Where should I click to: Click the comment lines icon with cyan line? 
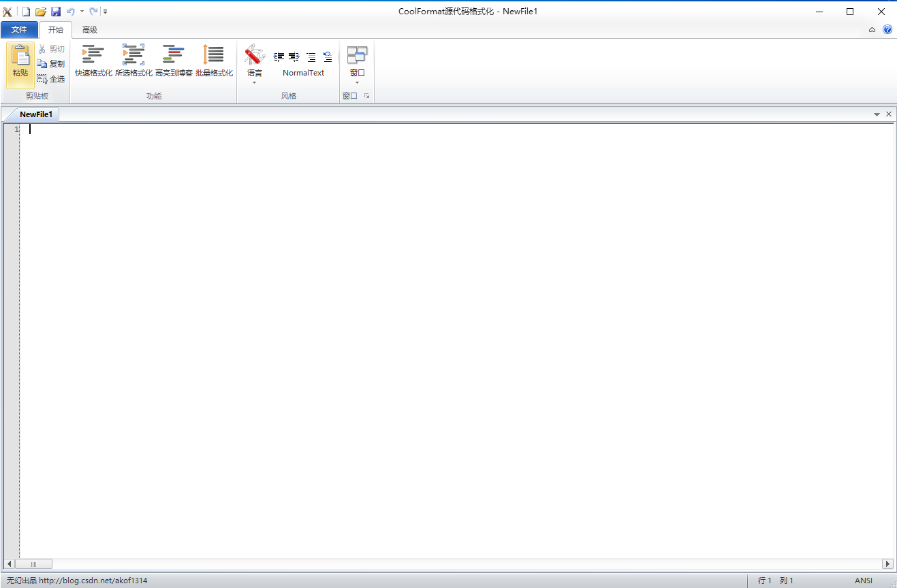point(311,56)
